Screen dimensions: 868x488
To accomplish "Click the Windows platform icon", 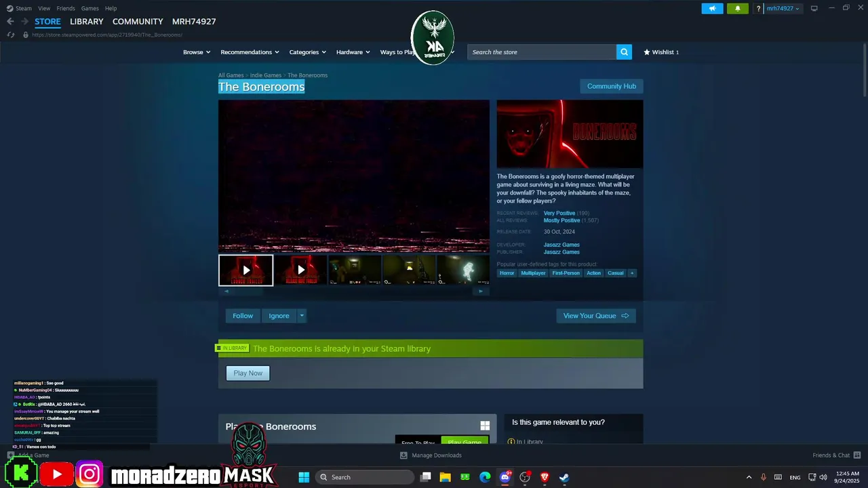I will click(485, 426).
